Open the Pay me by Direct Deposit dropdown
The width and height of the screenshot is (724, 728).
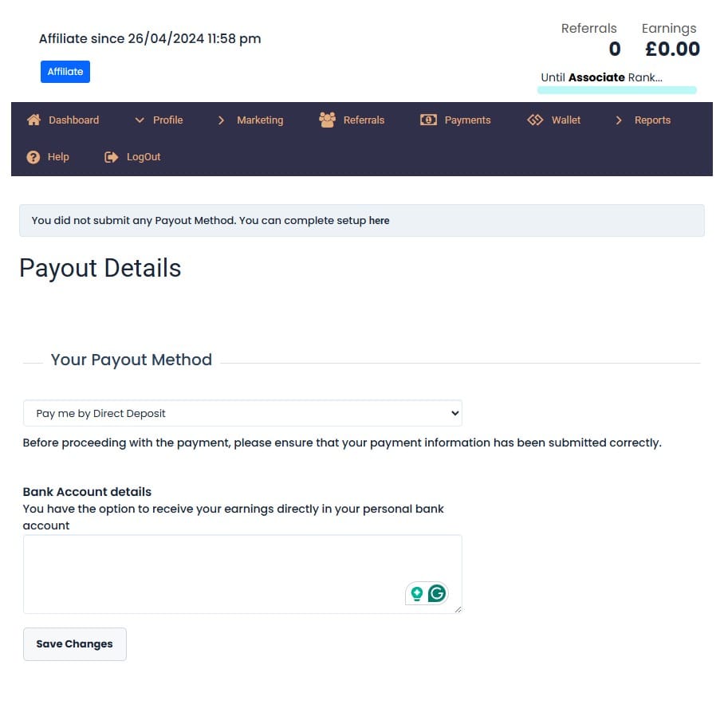[x=242, y=413]
